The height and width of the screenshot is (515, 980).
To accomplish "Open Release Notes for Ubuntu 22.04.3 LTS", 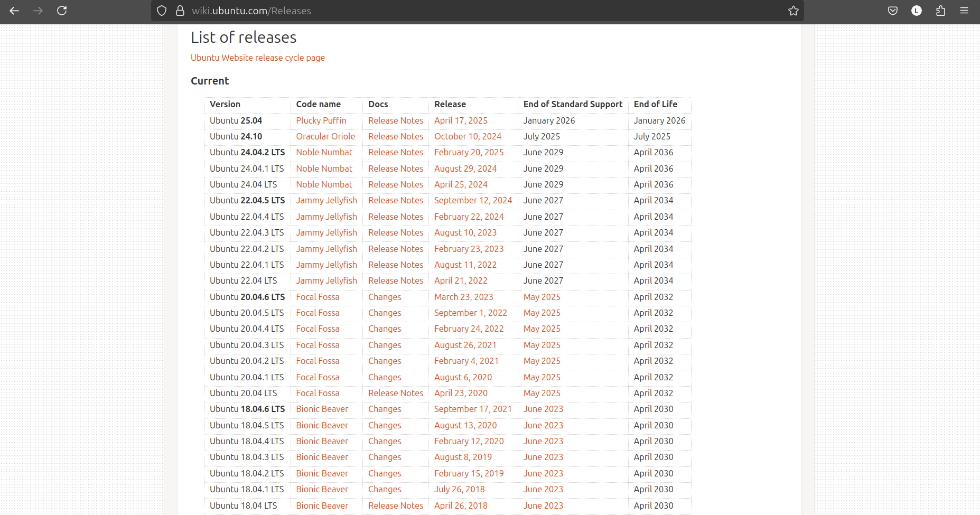I will 396,232.
